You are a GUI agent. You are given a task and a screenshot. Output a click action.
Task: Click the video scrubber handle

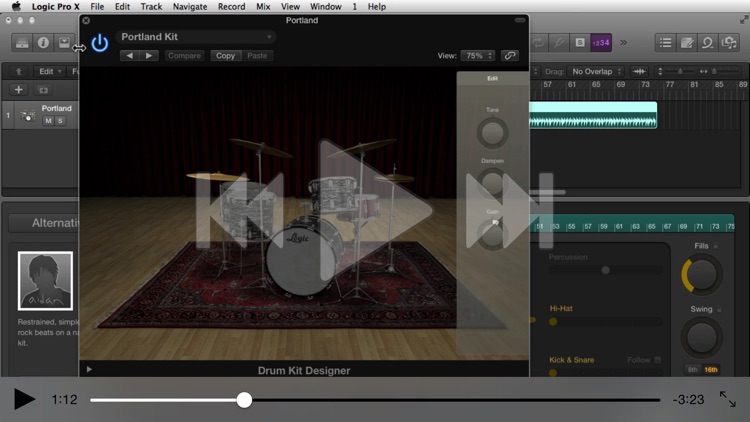coord(244,400)
